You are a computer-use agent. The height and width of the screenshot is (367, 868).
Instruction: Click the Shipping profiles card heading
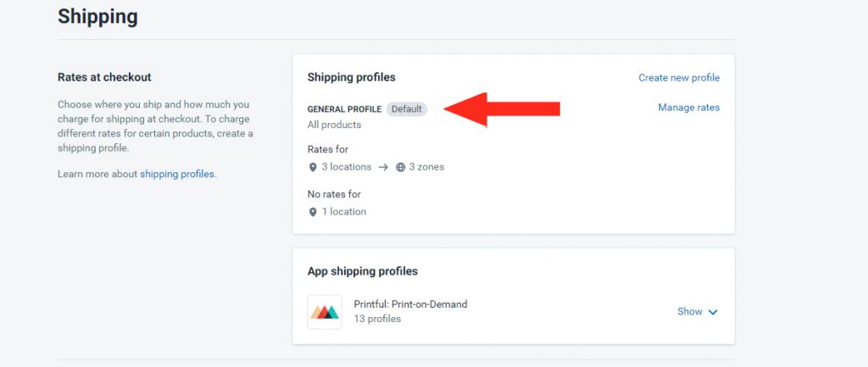pyautogui.click(x=352, y=77)
